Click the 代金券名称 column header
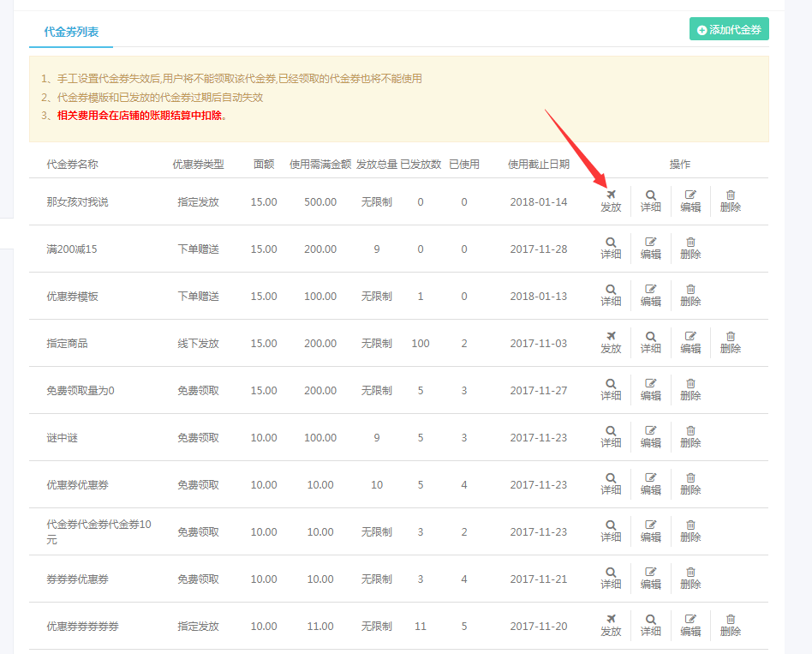 coord(72,164)
